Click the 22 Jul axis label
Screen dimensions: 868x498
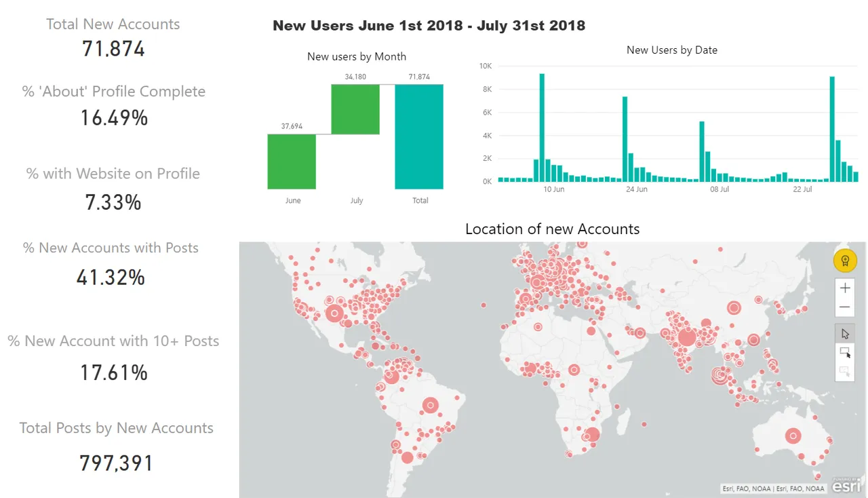[x=802, y=189]
